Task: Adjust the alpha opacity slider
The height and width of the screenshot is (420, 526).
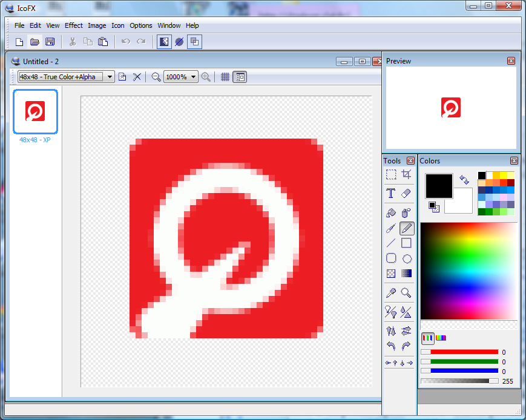Action: (x=460, y=381)
